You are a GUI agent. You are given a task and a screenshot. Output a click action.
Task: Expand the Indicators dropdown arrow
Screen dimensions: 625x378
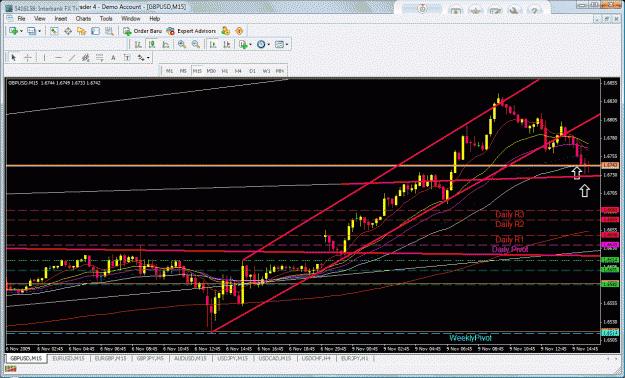250,45
